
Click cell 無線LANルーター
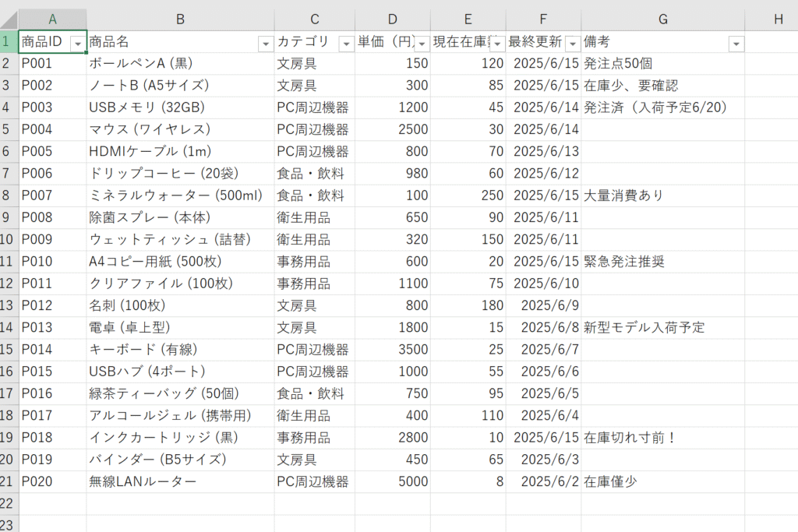(x=180, y=481)
